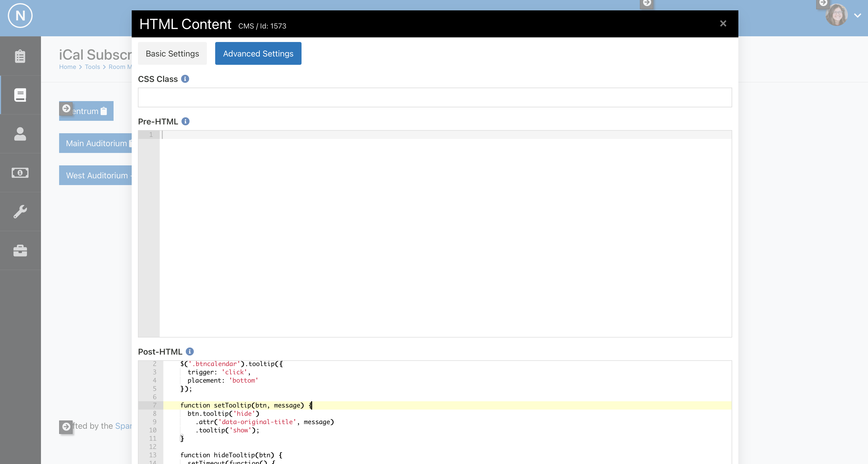
Task: Show info tooltip for CSS Class
Action: point(185,79)
